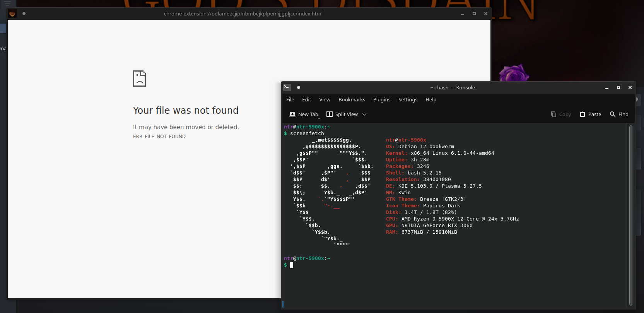Screen dimensions: 644x313
Task: Toggle the pin dot in chrome-extension window title bar
Action: coord(24,14)
